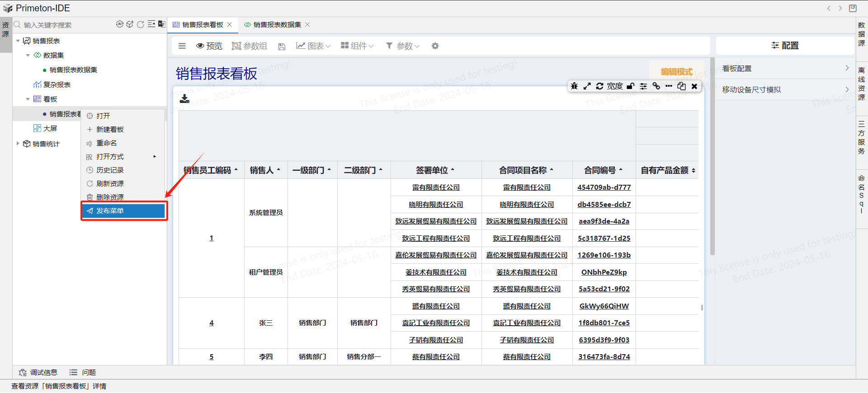The image size is (868, 393).
Task: Toggle the hamburger menu in dashboard toolbar
Action: pos(182,46)
